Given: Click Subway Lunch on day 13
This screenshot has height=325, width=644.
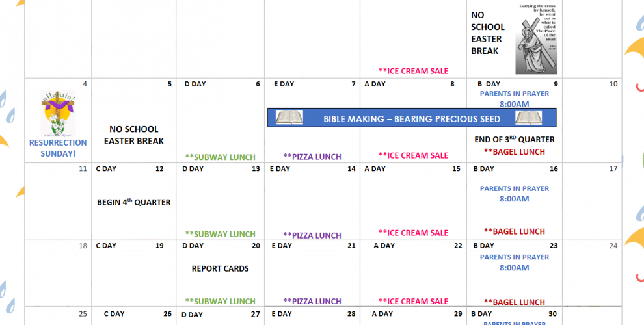Looking at the screenshot, I should [220, 234].
